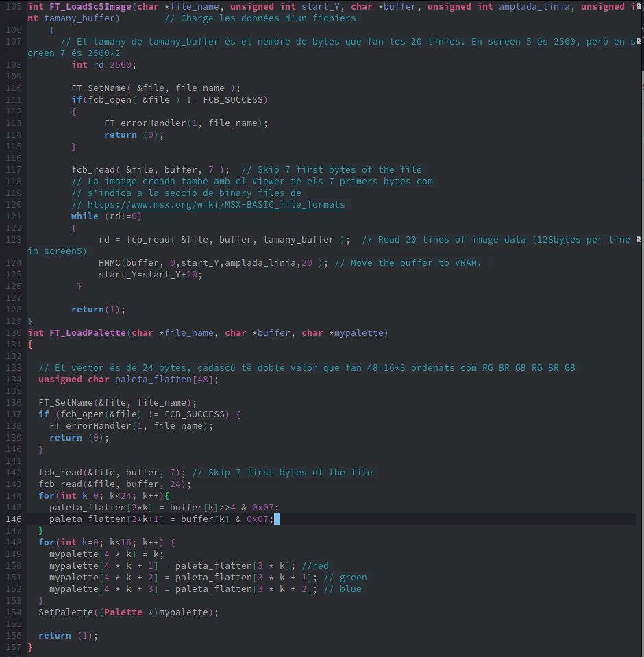The height and width of the screenshot is (657, 644).
Task: Click the 'Palette *' type cast
Action: point(129,612)
